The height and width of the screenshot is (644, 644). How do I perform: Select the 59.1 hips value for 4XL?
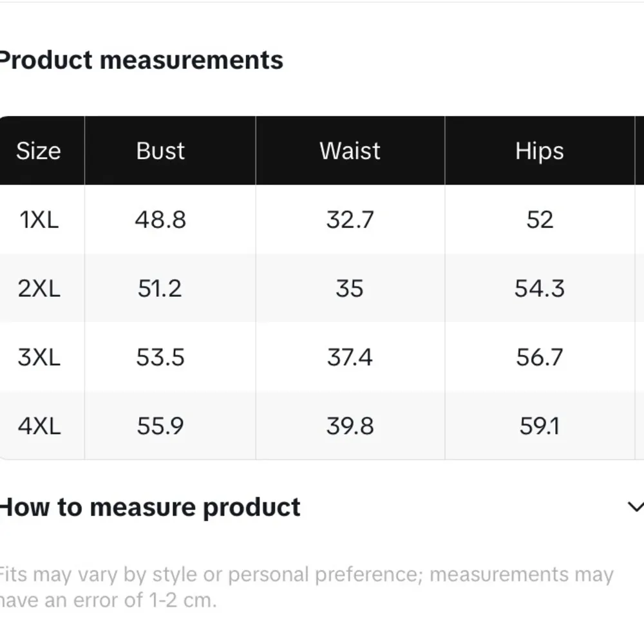[x=539, y=426]
